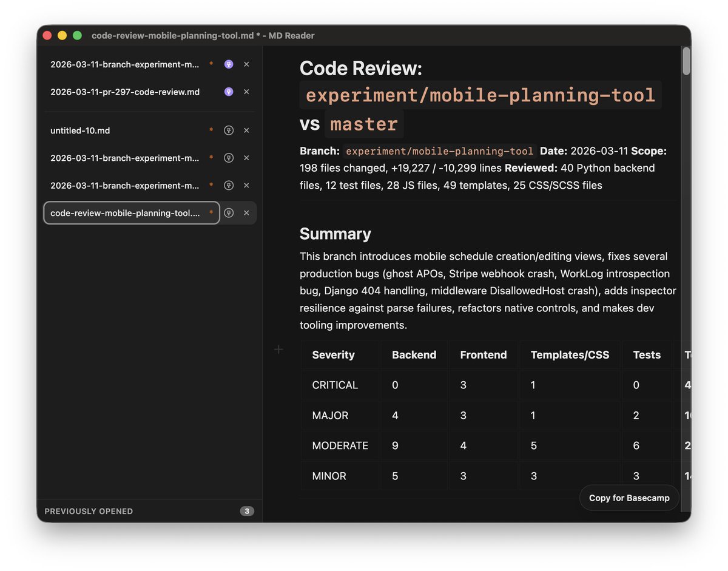Screen dimensions: 728x571
Task: Click the Backend value 0 in the CRITICAL row
Action: (x=396, y=385)
